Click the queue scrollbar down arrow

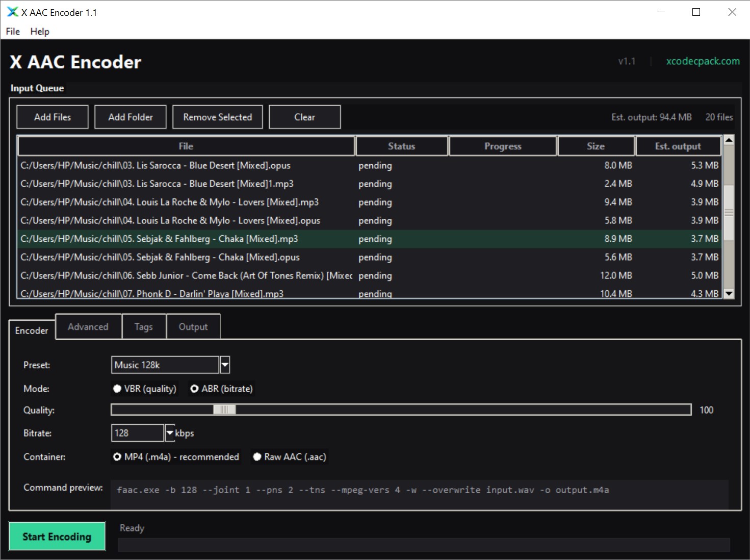click(729, 293)
